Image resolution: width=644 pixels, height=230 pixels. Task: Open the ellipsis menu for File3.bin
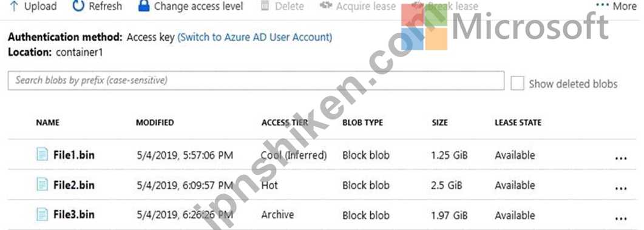(620, 218)
